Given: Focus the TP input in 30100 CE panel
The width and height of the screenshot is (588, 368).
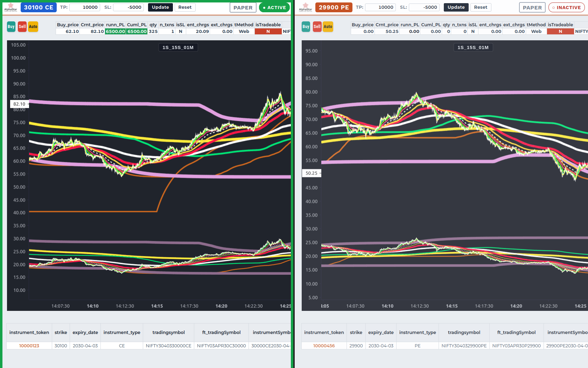Looking at the screenshot, I should click(85, 7).
